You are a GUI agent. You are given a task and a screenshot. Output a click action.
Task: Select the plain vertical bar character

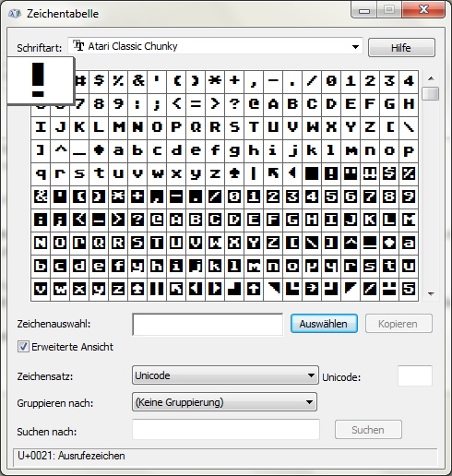pos(254,173)
